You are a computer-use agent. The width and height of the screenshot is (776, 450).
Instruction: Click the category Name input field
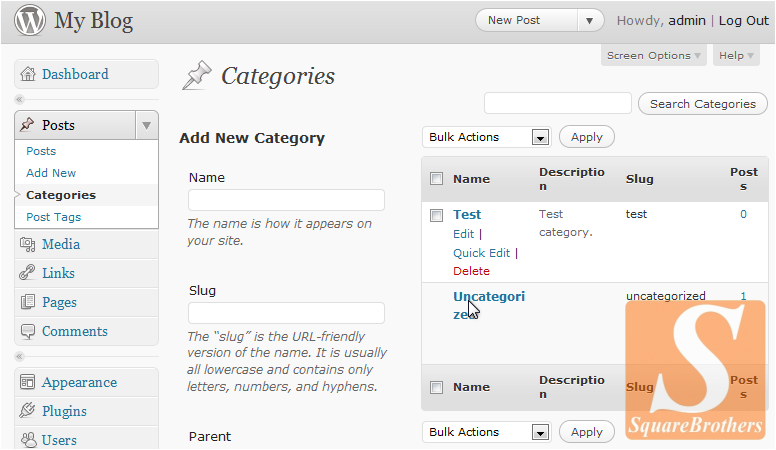(x=286, y=200)
